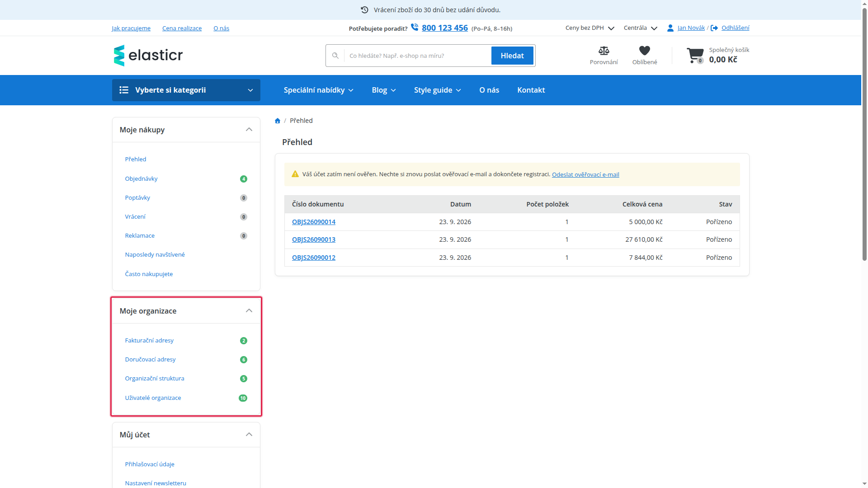Click the Hledat search button
Viewport: 868px width, 488px height.
coord(512,56)
